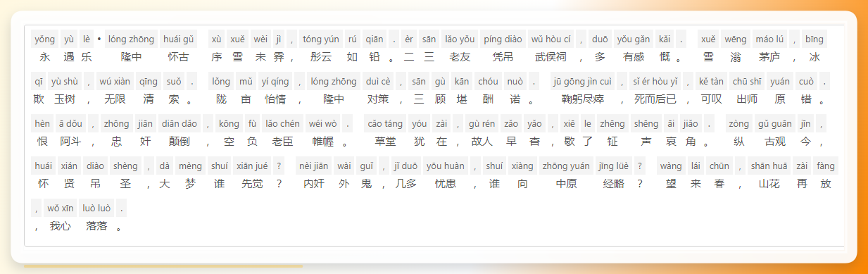The height and width of the screenshot is (274, 868).
Task: Click the pinyin "wēng"
Action: (736, 39)
